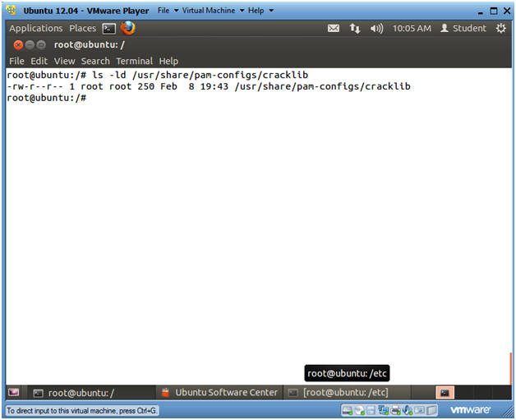516x420 pixels.
Task: Close the root@ubuntu terminal window
Action: tap(18, 44)
